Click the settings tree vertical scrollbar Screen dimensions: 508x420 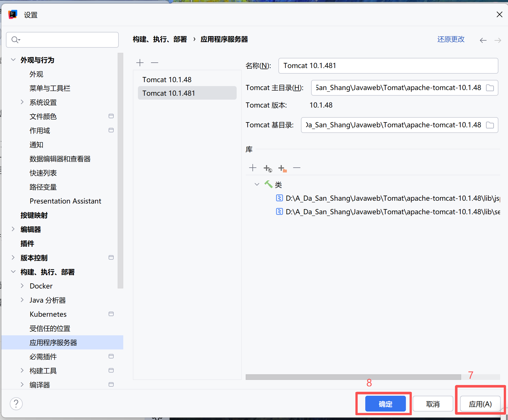[120, 170]
